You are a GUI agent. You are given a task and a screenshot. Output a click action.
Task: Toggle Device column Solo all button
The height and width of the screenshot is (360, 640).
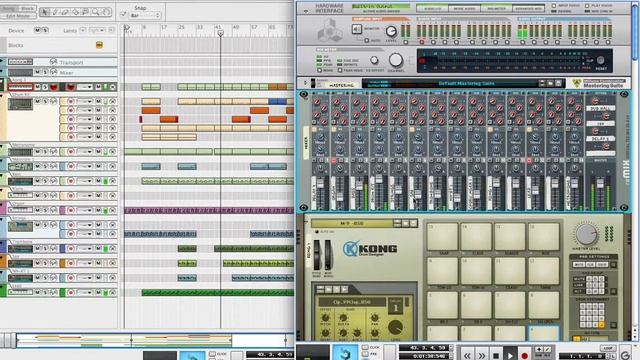click(x=45, y=30)
